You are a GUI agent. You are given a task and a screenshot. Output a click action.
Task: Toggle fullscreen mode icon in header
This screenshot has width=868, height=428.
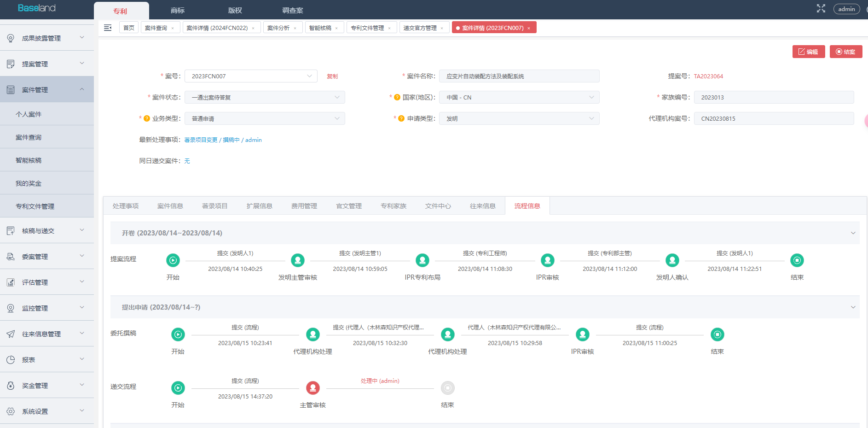(821, 8)
